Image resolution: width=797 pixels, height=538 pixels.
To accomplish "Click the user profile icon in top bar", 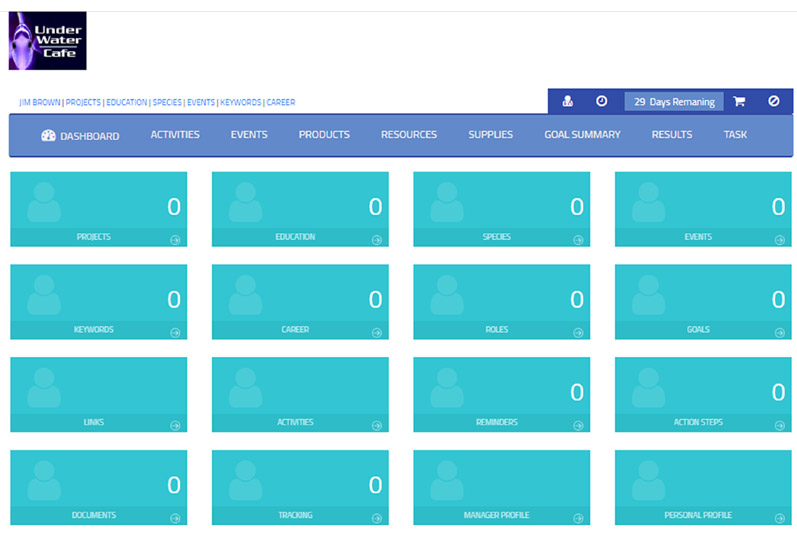I will coord(568,101).
